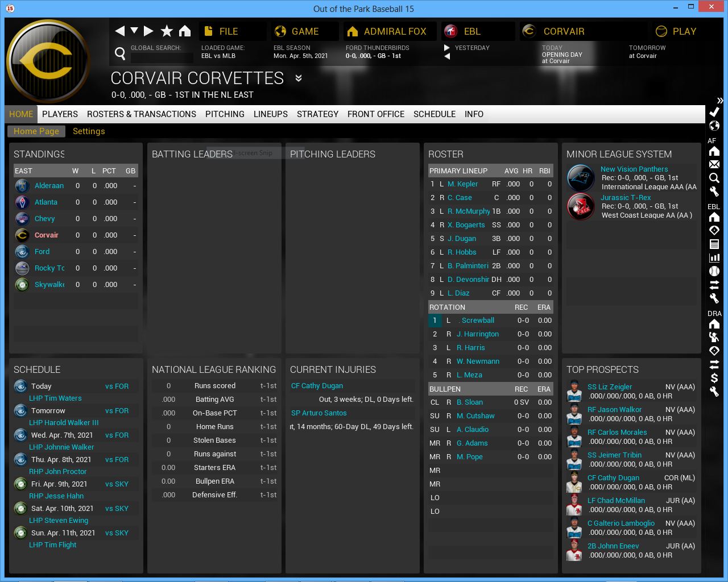
Task: Open the LINEUPS tab
Action: pos(271,114)
